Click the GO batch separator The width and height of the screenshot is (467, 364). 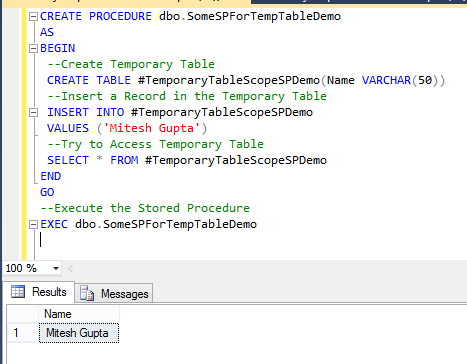(x=47, y=192)
